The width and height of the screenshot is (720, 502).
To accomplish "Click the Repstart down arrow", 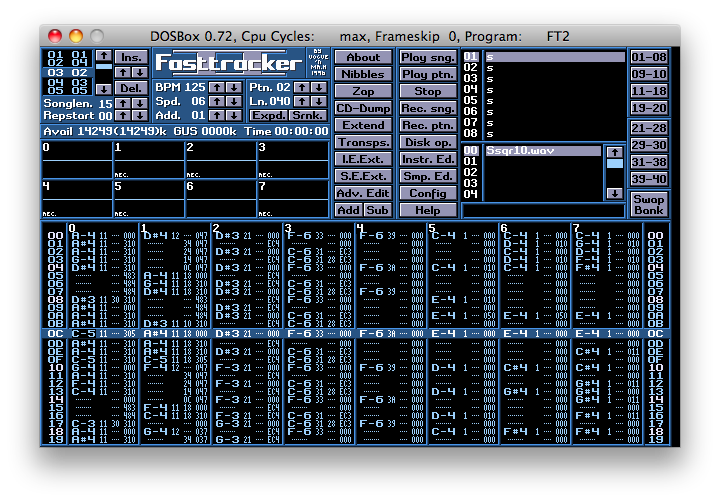I will [x=140, y=115].
